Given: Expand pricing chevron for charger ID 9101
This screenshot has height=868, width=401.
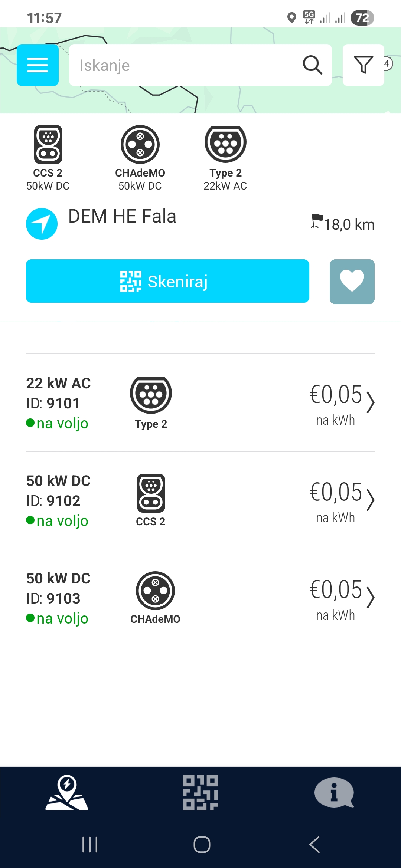Looking at the screenshot, I should point(370,402).
